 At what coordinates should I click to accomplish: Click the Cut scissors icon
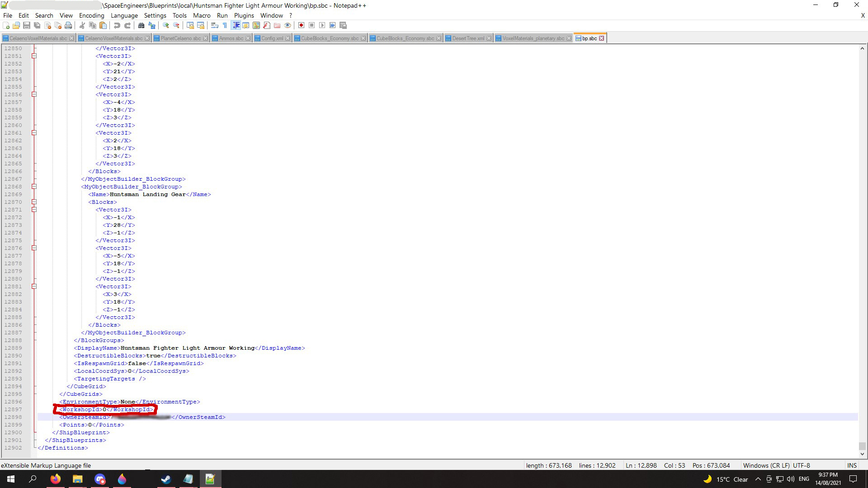click(82, 25)
